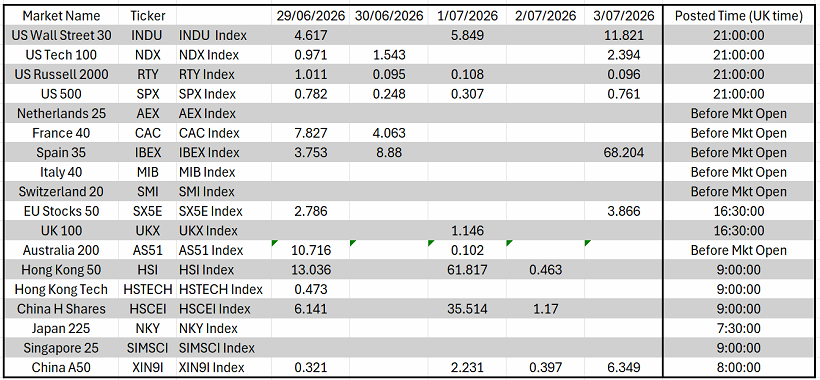The height and width of the screenshot is (380, 820).
Task: Select value 61.817 in HSI row
Action: tap(467, 270)
